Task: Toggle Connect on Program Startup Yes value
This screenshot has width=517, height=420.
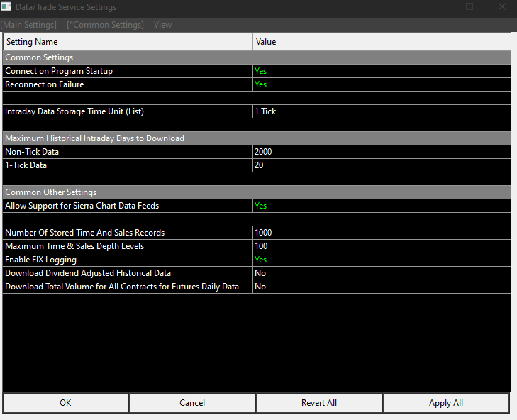Action: (382, 71)
